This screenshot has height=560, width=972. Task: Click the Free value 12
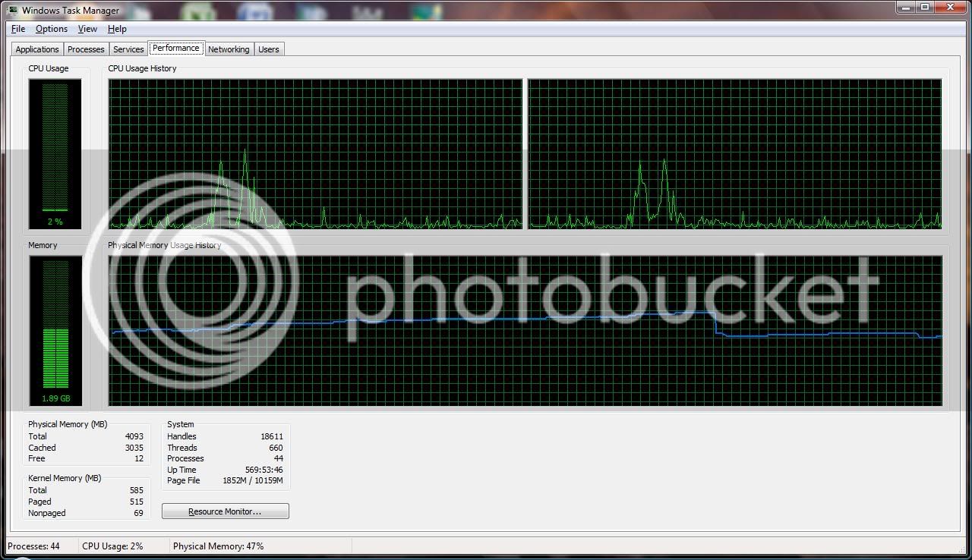point(139,458)
